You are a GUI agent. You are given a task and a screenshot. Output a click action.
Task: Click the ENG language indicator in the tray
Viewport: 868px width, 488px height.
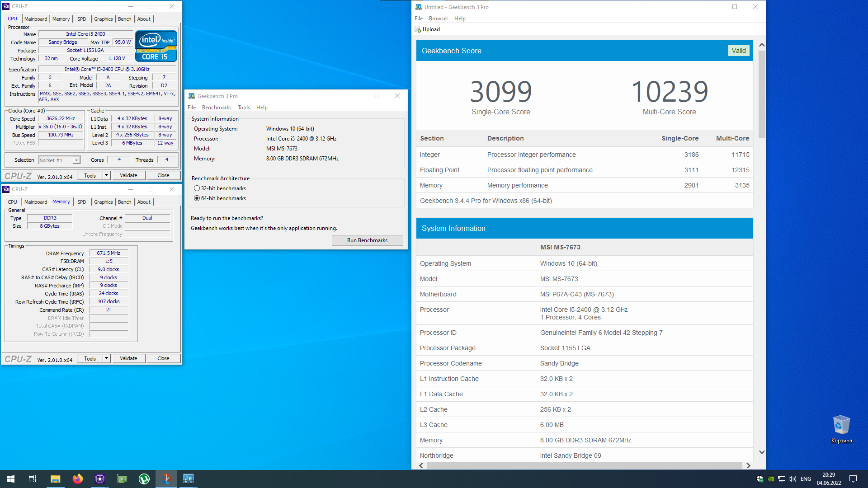[x=806, y=479]
